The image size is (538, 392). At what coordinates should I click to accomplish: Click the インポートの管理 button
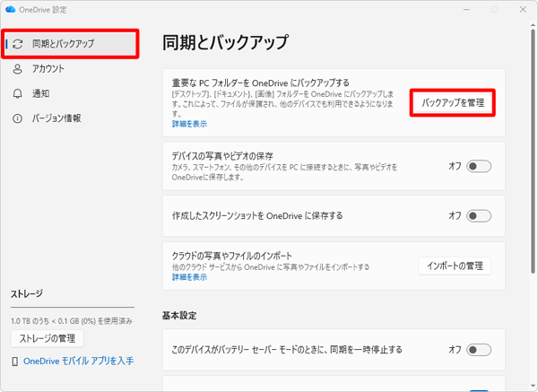(455, 266)
